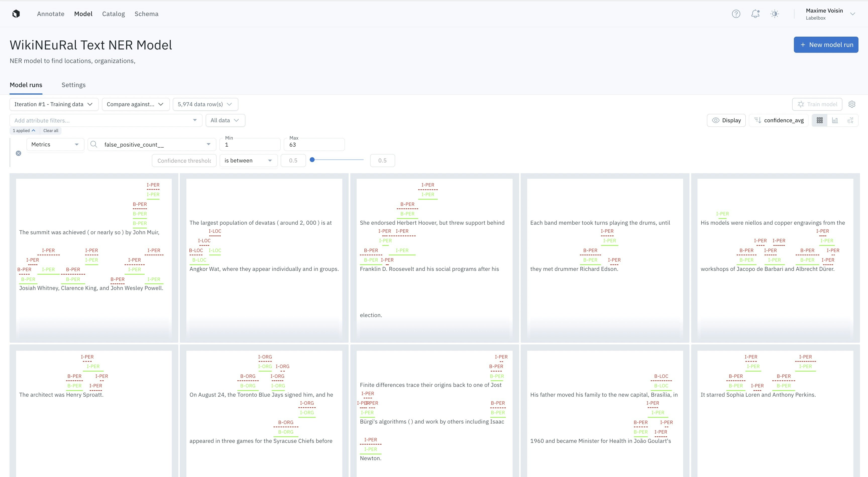Click the Train model button

coord(817,104)
